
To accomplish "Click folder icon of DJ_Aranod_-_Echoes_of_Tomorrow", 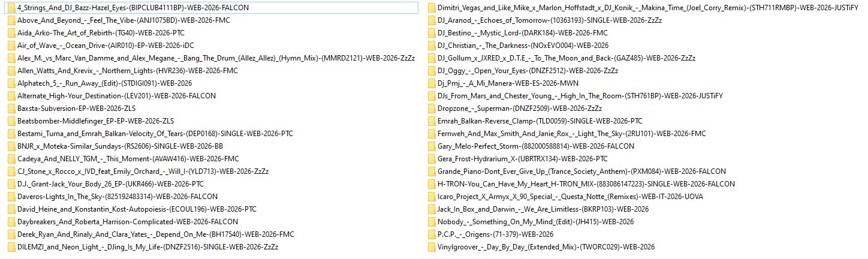I will [x=432, y=20].
